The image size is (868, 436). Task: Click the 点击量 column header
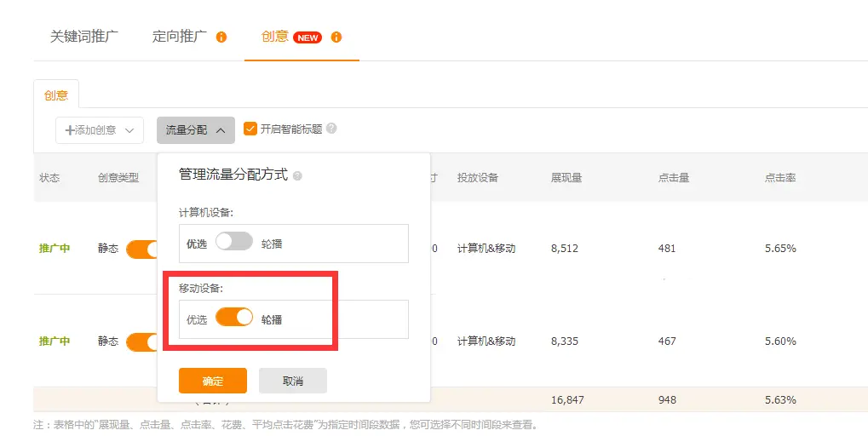pos(674,178)
